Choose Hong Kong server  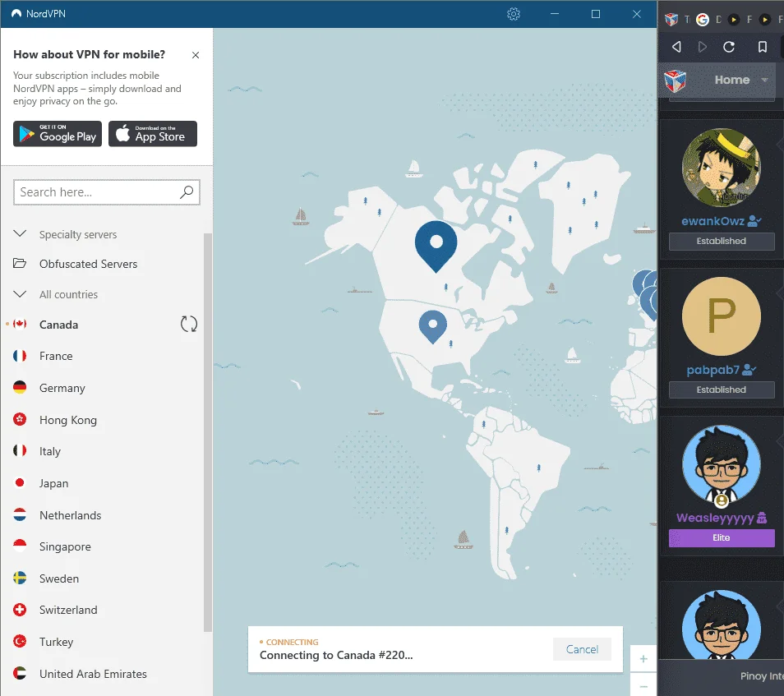[x=68, y=420]
